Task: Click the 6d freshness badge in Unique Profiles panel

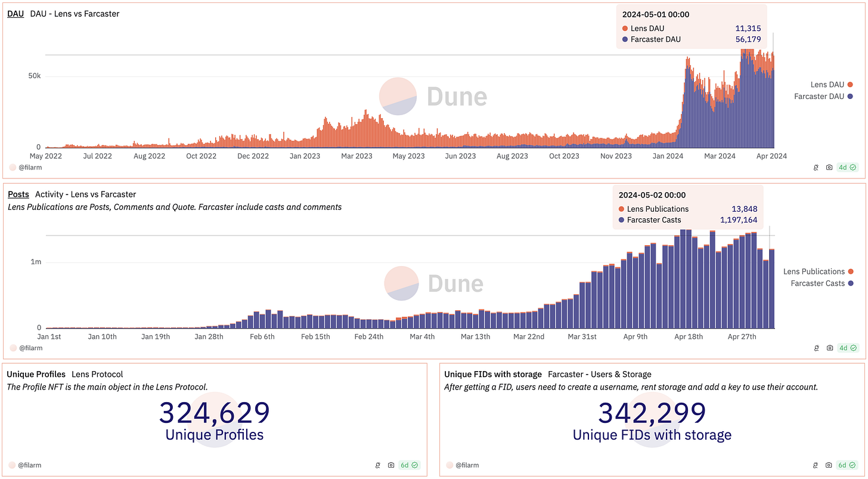Action: 410,465
